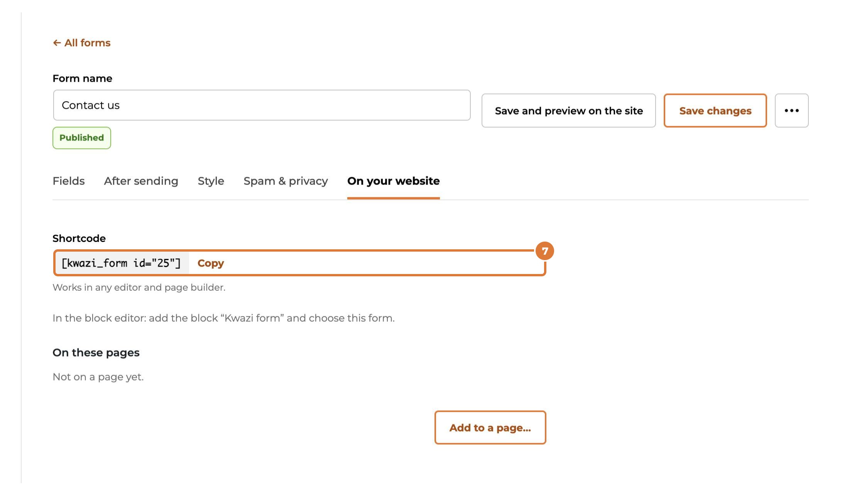Click the 'On these pages' heading
The height and width of the screenshot is (504, 852).
(96, 353)
